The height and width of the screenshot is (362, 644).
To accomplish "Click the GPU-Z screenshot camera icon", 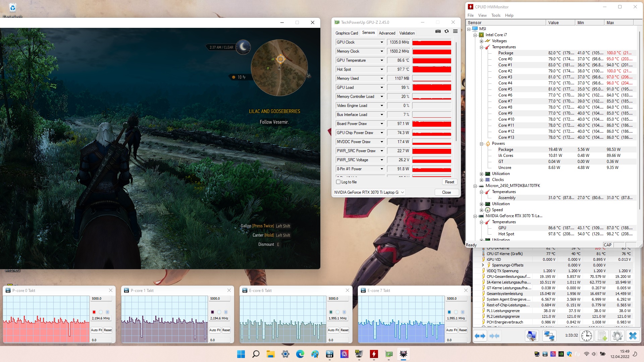I will point(438,32).
